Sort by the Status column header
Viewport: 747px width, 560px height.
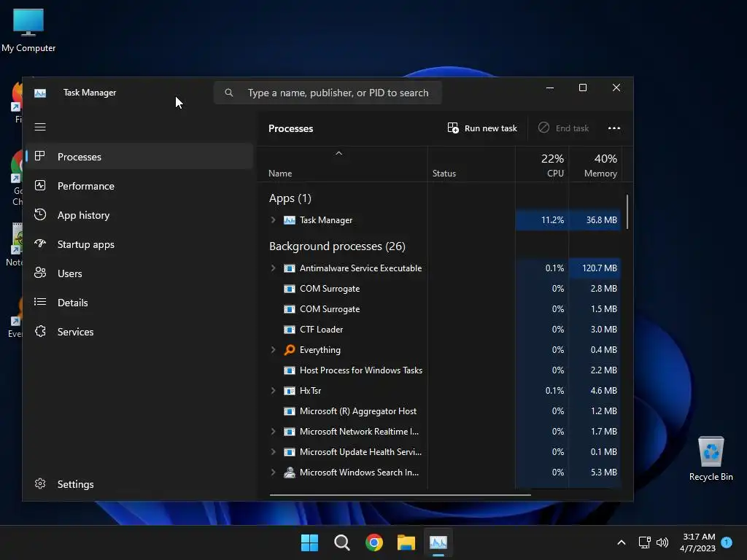coord(471,164)
